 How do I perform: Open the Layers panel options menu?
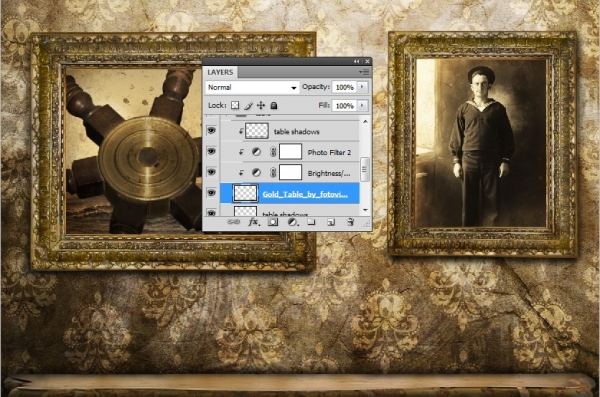[364, 72]
